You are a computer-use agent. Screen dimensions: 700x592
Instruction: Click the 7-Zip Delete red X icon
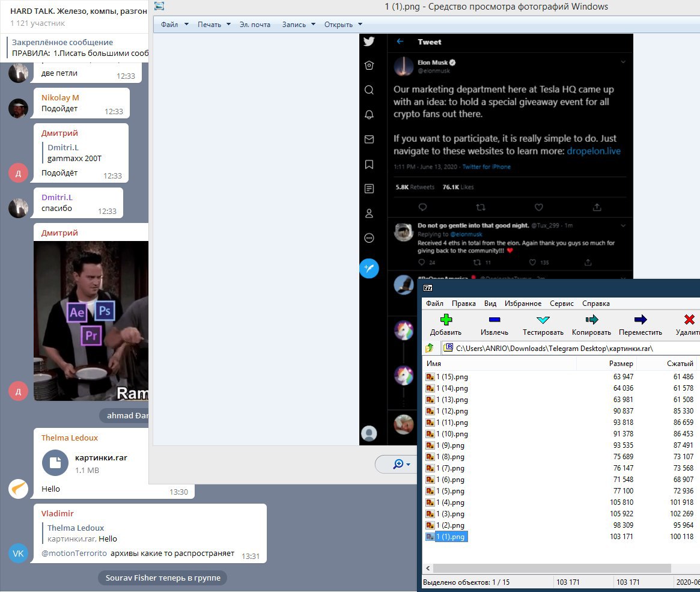[689, 320]
